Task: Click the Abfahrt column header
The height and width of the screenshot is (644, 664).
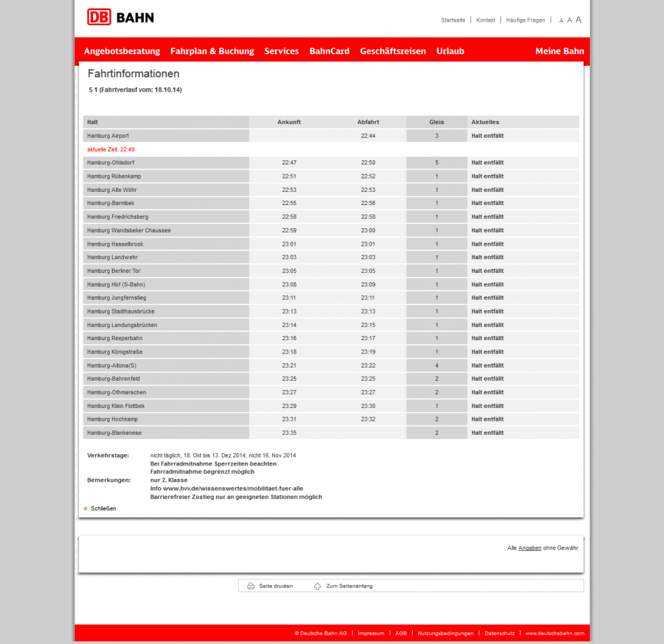Action: click(368, 122)
